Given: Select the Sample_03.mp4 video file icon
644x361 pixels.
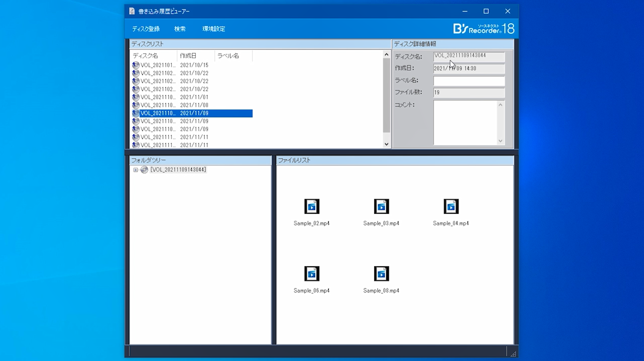Looking at the screenshot, I should [381, 207].
